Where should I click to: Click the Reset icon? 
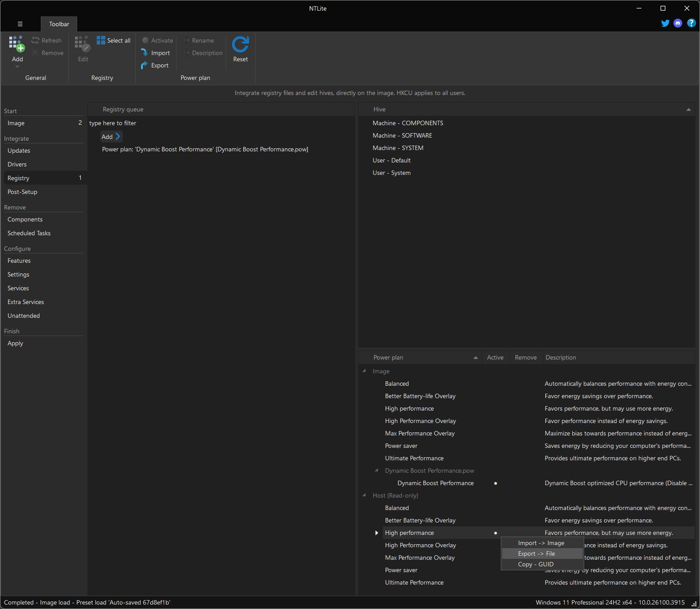(x=240, y=44)
